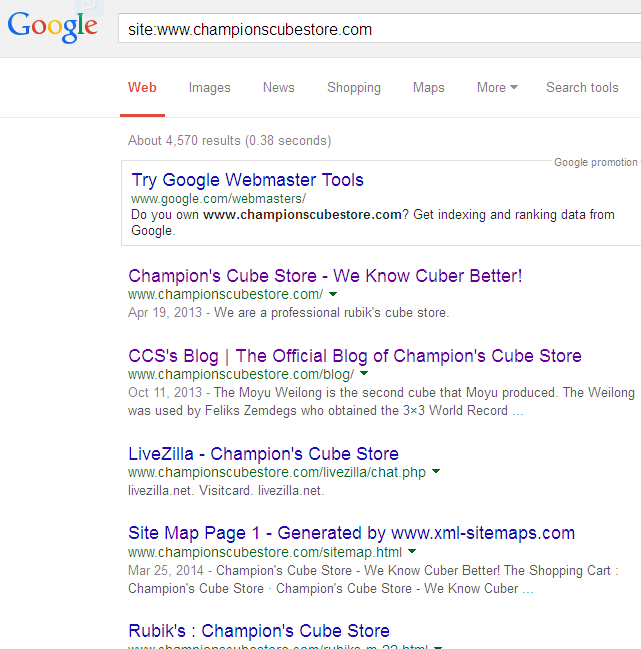Select the Web search tab
Viewport: 641px width, 649px height.
tap(142, 87)
